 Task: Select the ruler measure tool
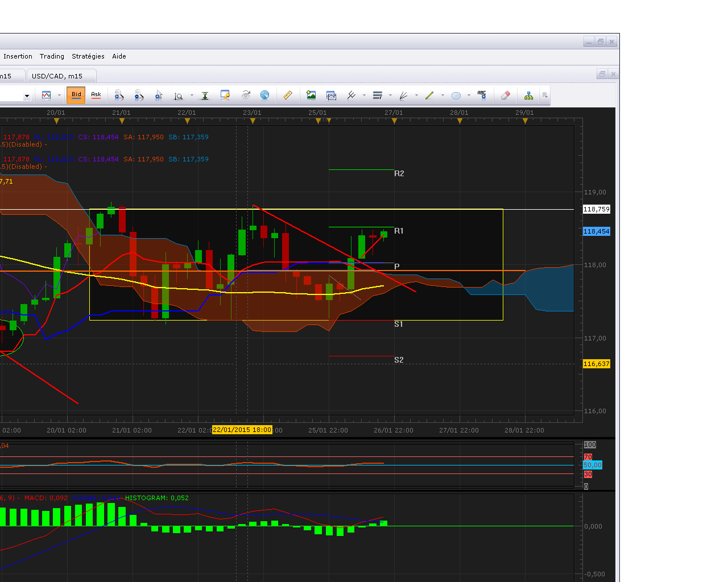(288, 95)
